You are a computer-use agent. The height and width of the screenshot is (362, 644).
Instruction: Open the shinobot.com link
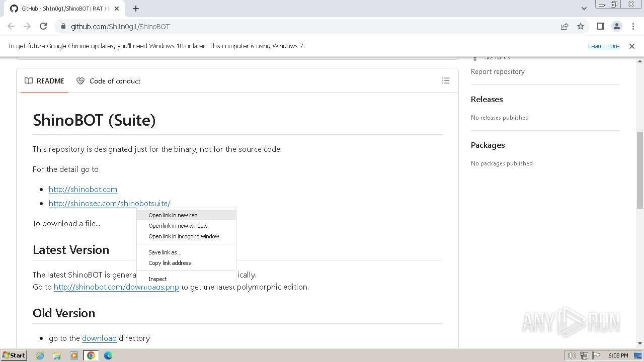tap(83, 190)
